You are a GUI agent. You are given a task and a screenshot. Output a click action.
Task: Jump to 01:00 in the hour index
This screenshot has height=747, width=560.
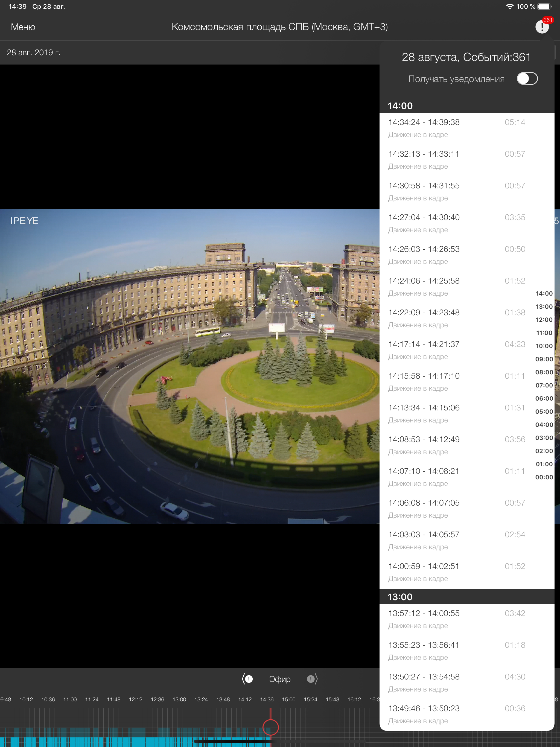pyautogui.click(x=544, y=464)
